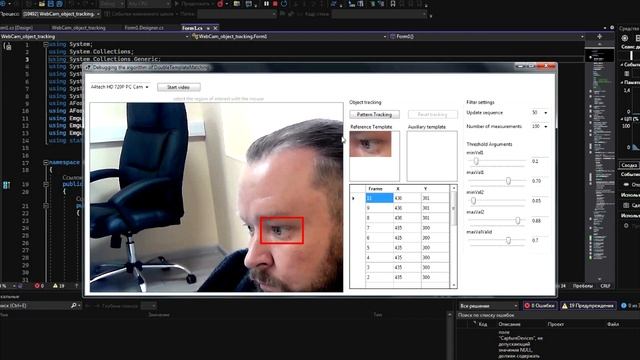
Task: Click the table scrollbar up arrow
Action: tap(453, 188)
